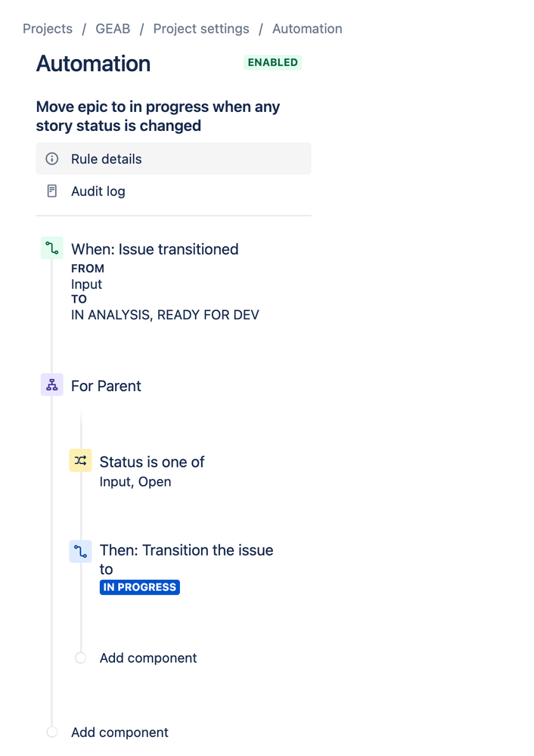
Task: Toggle the ENABLED rule status badge
Action: click(272, 63)
